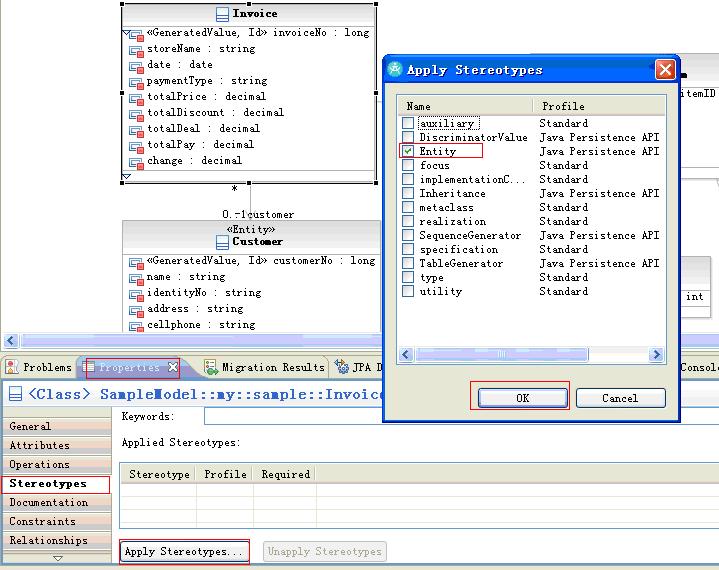Sort dialog list by Name column
The image size is (719, 570).
point(465,106)
